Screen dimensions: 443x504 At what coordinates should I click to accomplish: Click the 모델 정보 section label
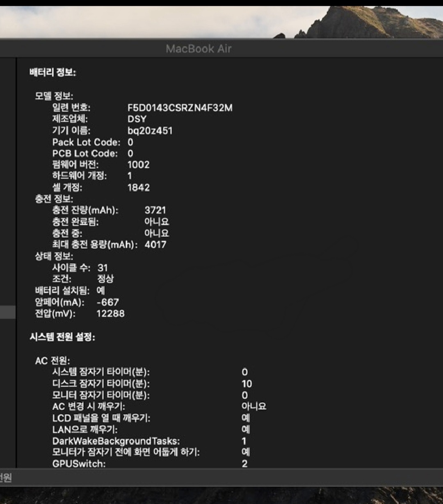tap(54, 96)
